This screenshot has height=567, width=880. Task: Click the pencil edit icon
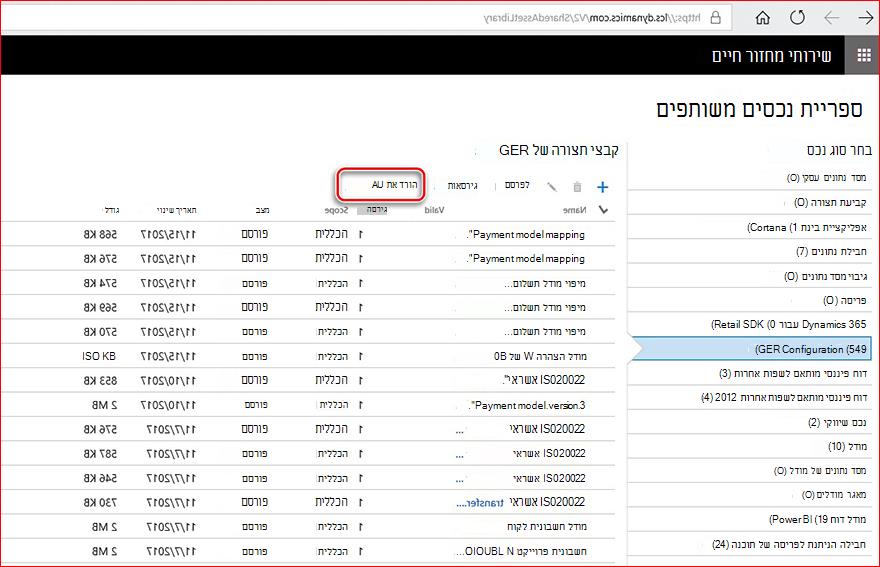pyautogui.click(x=552, y=187)
